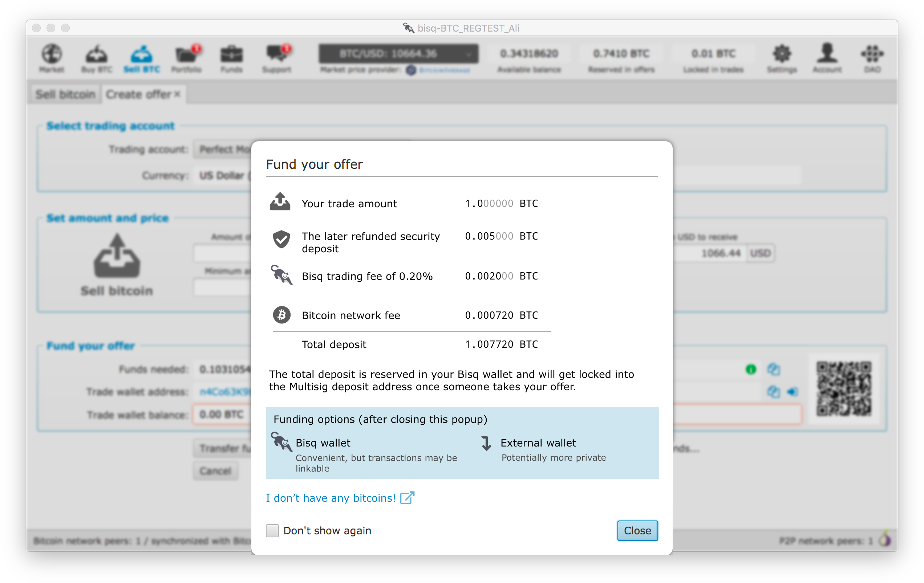Click the USD amount to receive field
The height and width of the screenshot is (583, 924).
(710, 253)
